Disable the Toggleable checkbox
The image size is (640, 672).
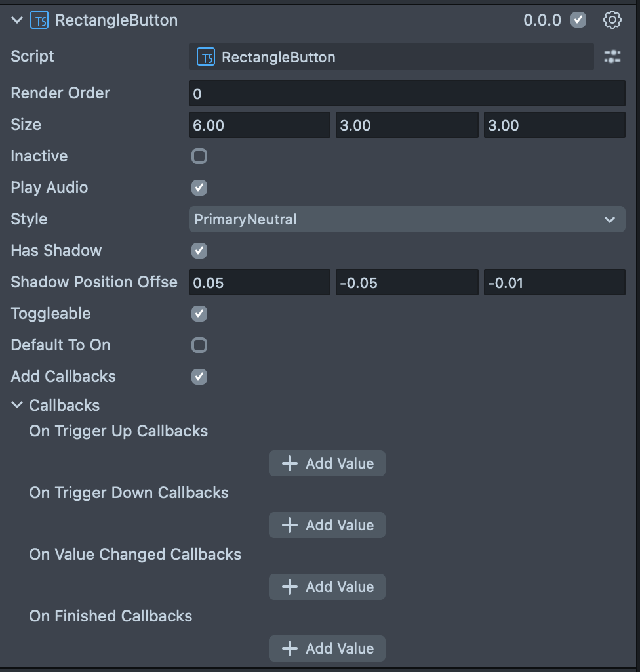199,314
